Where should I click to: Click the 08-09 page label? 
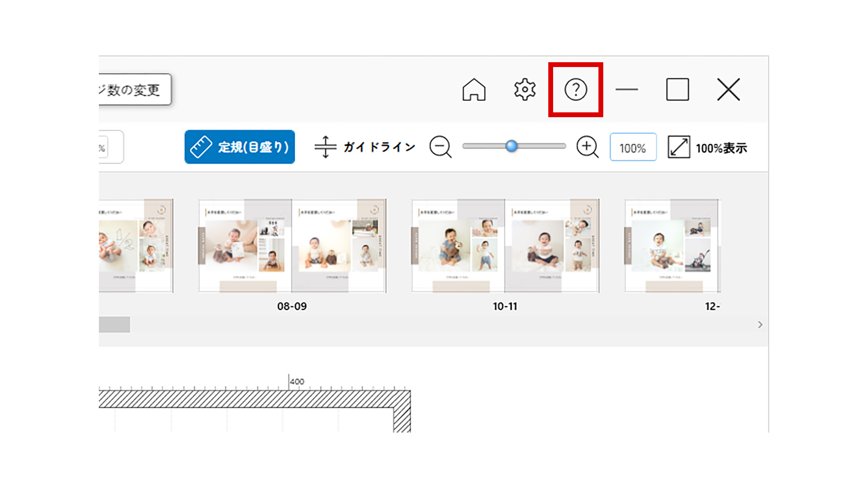click(292, 306)
